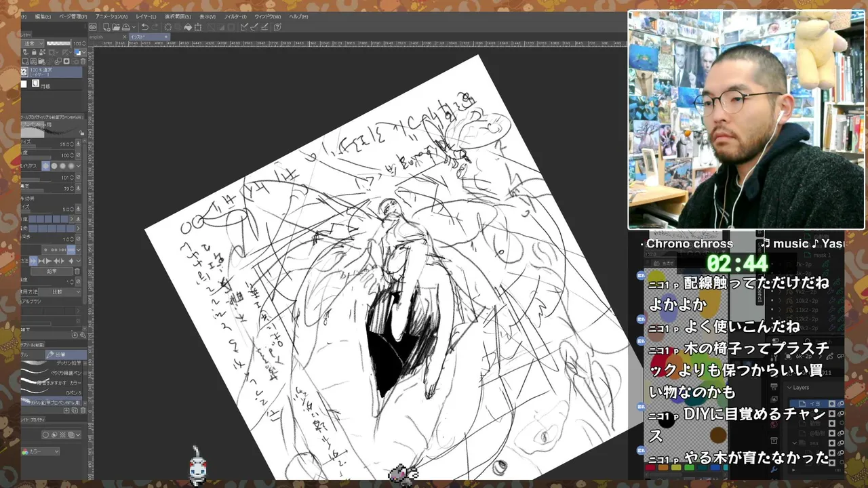Viewport: 868px width, 488px height.
Task: Click the Redo arrow icon
Action: pos(155,27)
